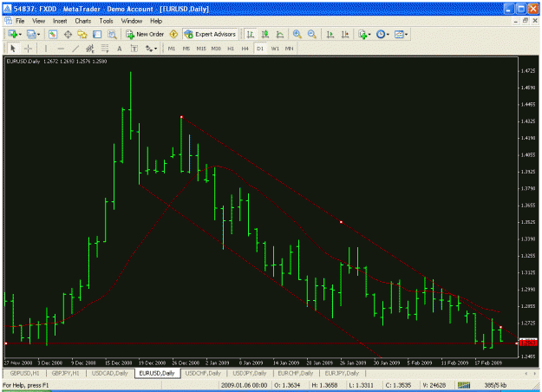Image resolution: width=542 pixels, height=392 pixels.
Task: Click the red 1.2593 price label
Action: [528, 343]
